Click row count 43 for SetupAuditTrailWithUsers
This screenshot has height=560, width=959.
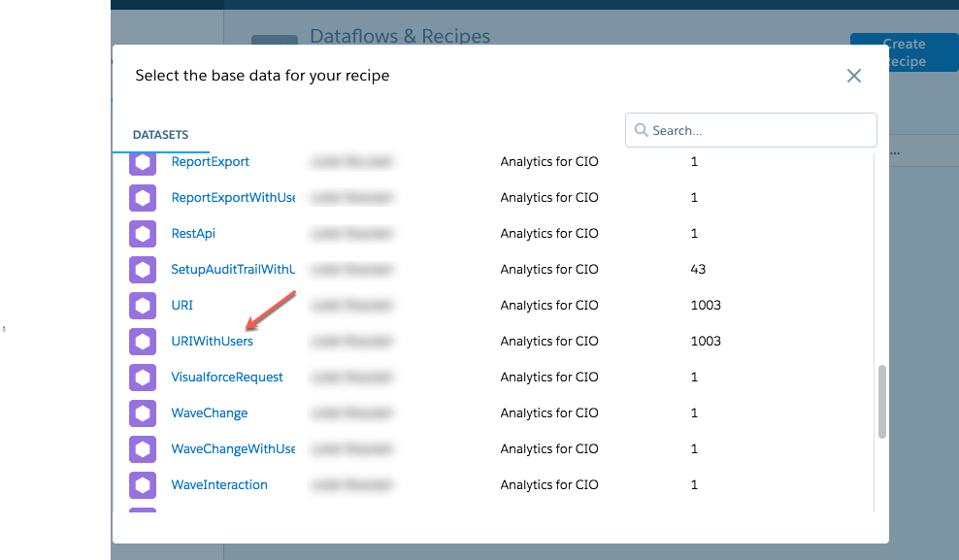[698, 270]
